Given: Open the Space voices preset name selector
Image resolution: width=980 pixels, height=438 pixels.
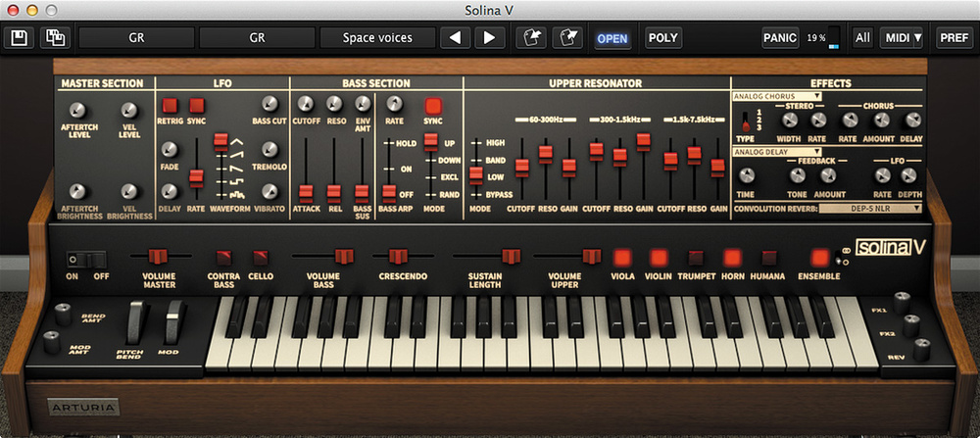Looking at the screenshot, I should coord(377,38).
